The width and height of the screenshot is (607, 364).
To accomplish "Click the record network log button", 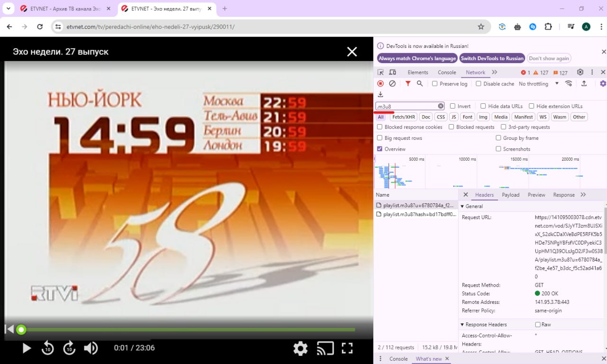I will (x=380, y=83).
